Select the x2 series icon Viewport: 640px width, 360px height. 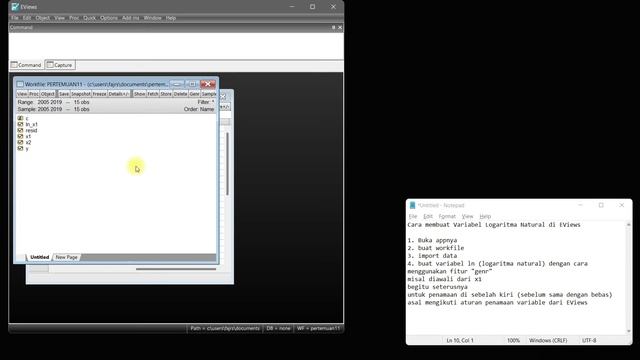click(20, 142)
